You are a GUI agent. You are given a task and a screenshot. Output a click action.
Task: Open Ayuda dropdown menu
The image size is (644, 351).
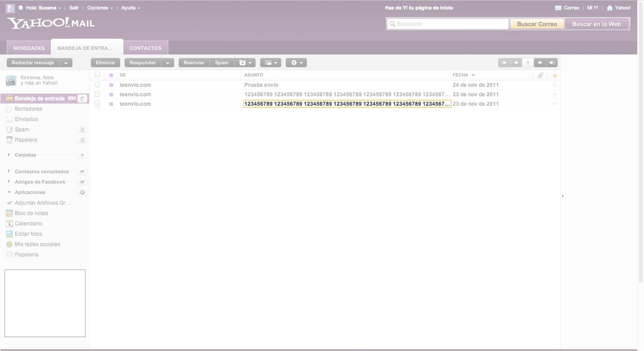[131, 8]
